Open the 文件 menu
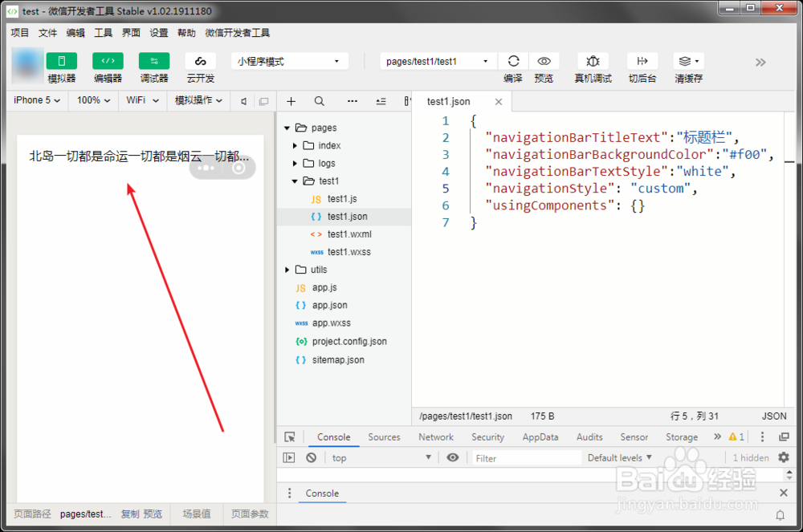Screen dimensions: 803x532 coord(47,33)
